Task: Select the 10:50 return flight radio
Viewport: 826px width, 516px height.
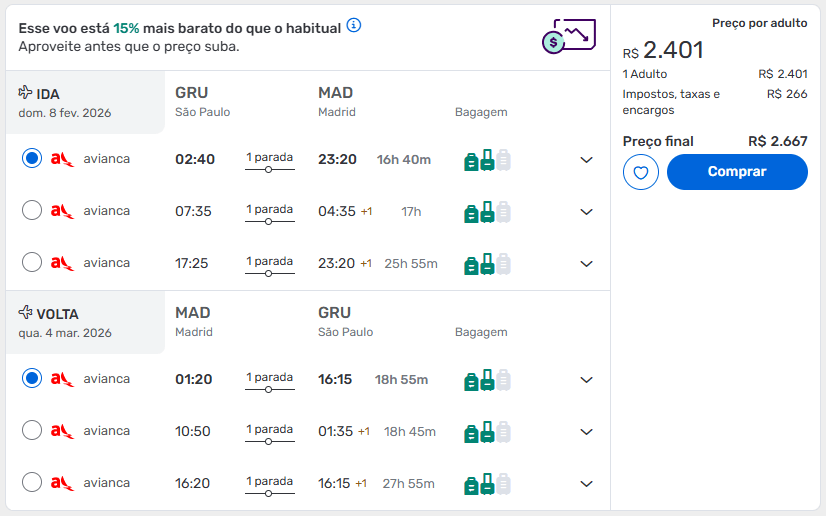Action: [32, 430]
